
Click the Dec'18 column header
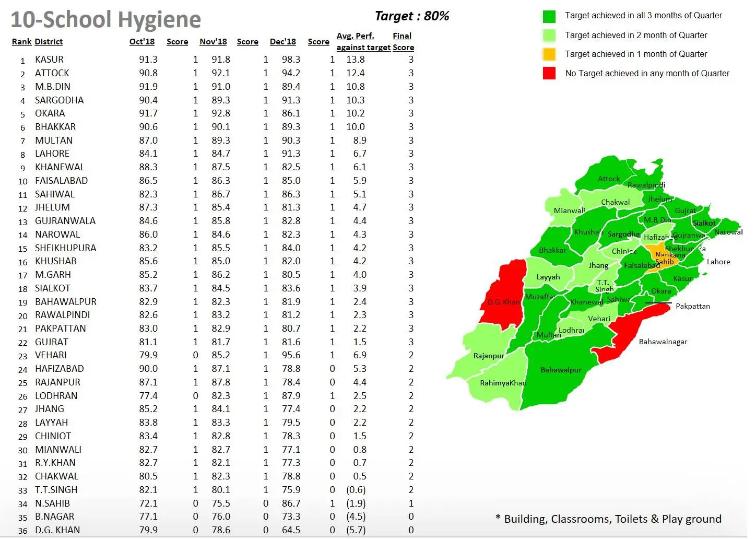coord(283,42)
